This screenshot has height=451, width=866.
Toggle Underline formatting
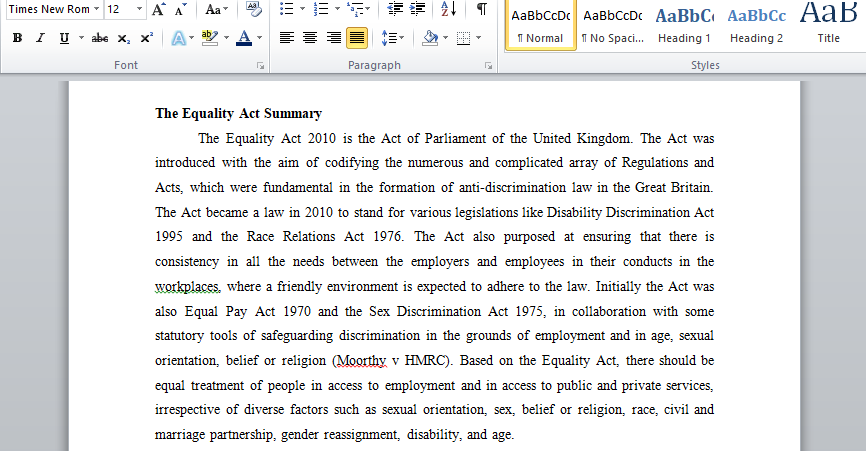(x=64, y=38)
